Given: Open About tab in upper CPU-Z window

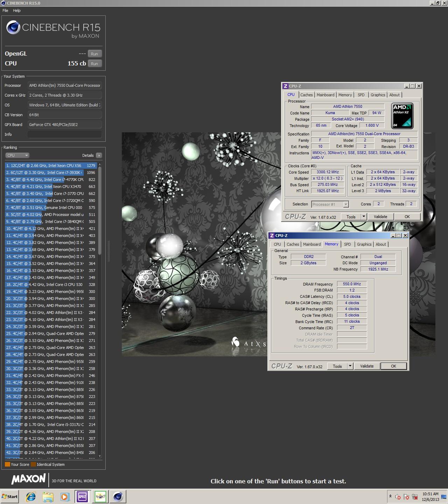Looking at the screenshot, I should [x=394, y=95].
